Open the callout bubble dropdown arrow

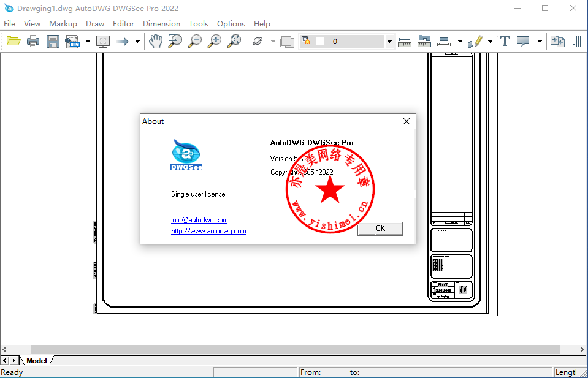pos(539,41)
